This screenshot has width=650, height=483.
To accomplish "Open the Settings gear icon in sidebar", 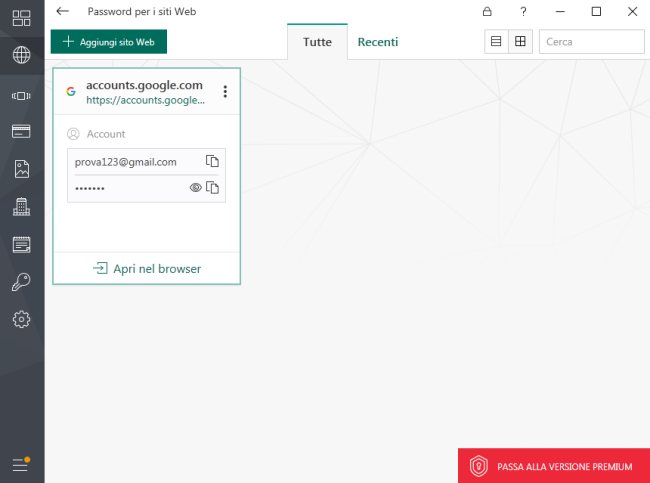I will click(22, 320).
